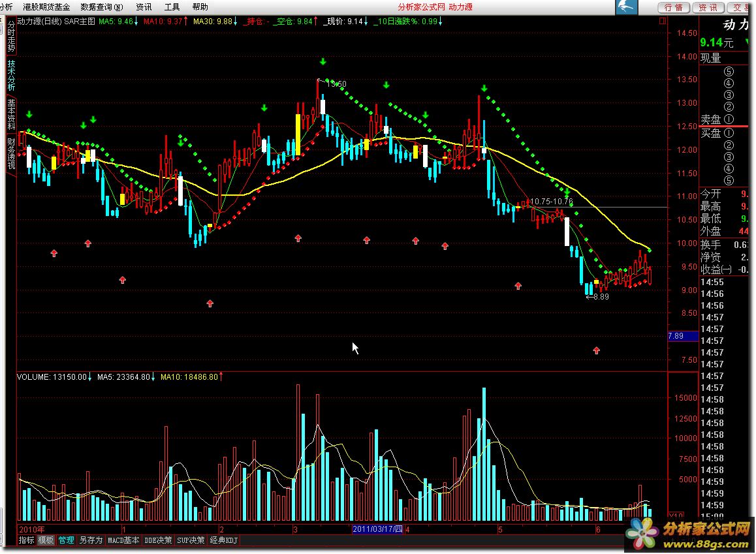Viewport: 756px width, 554px height.
Task: Click the 9.14元 current price in quote panel
Action: (x=717, y=42)
